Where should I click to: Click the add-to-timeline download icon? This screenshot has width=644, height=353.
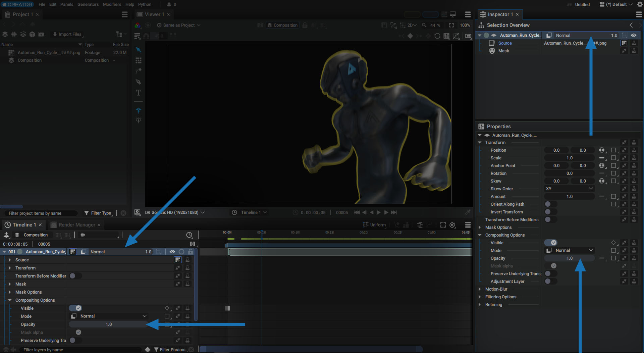click(x=6, y=235)
